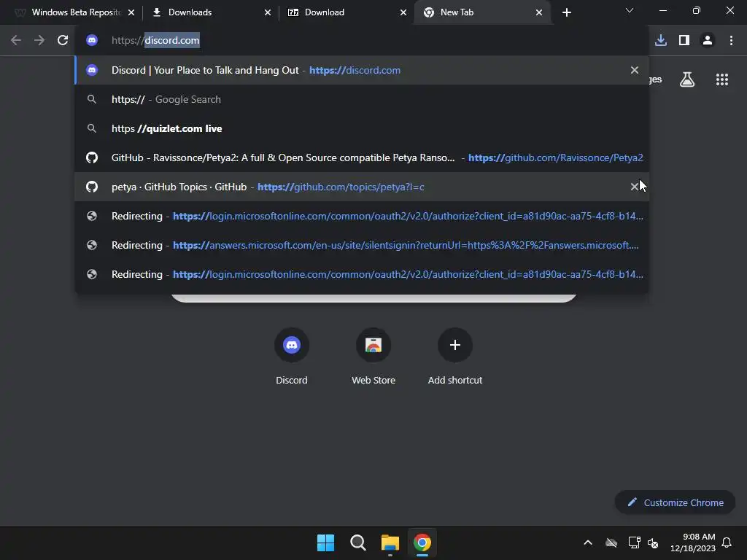Open the answers.microsoft.com Redirecting suggestion

pos(362,245)
